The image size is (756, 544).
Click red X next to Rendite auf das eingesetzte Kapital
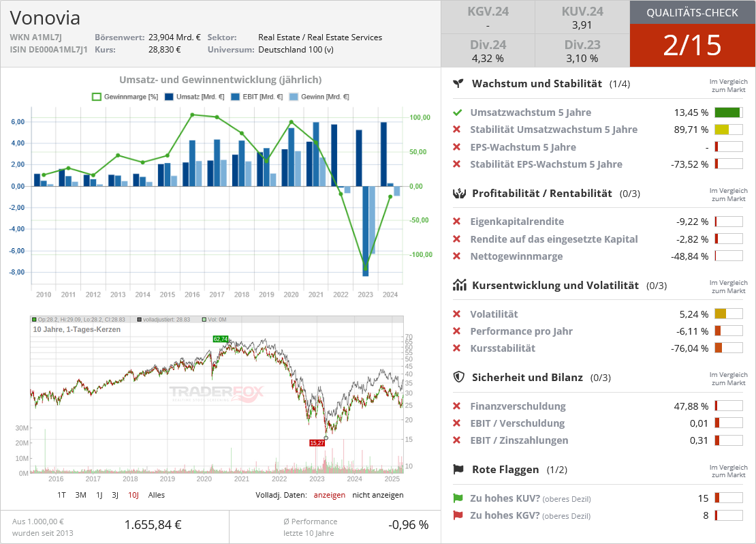456,239
